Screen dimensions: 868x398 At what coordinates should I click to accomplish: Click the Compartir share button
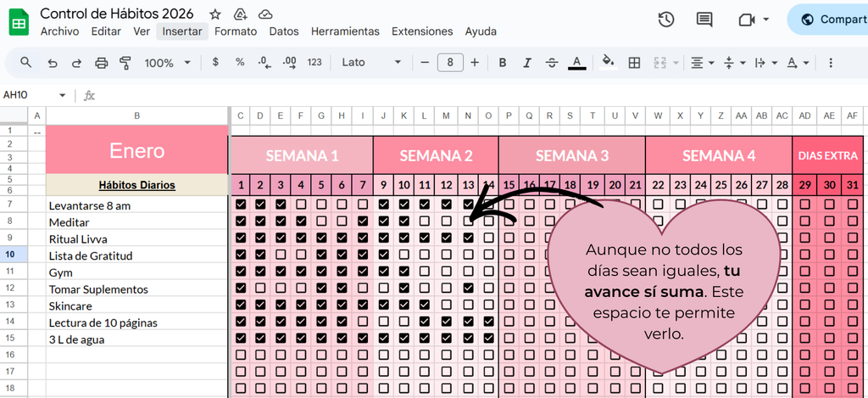829,20
